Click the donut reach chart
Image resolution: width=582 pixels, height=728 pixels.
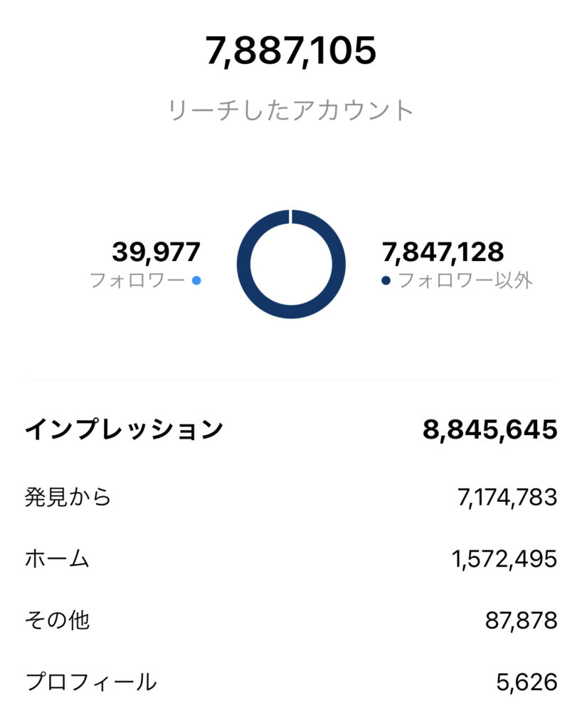(x=291, y=264)
